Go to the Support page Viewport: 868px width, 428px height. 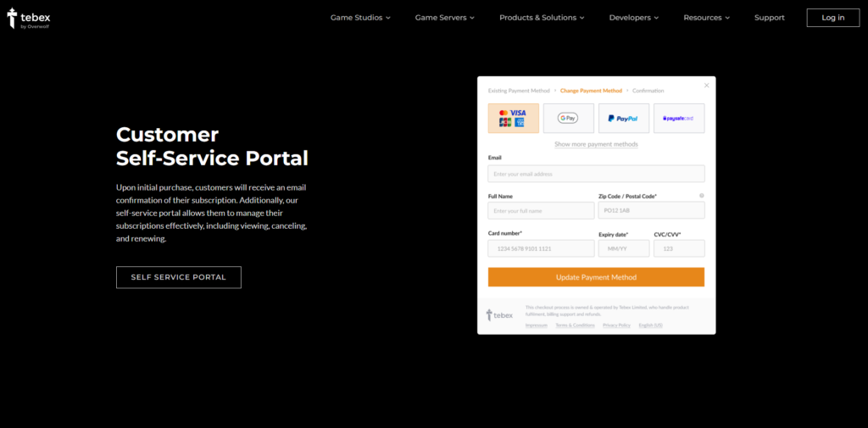(x=769, y=18)
